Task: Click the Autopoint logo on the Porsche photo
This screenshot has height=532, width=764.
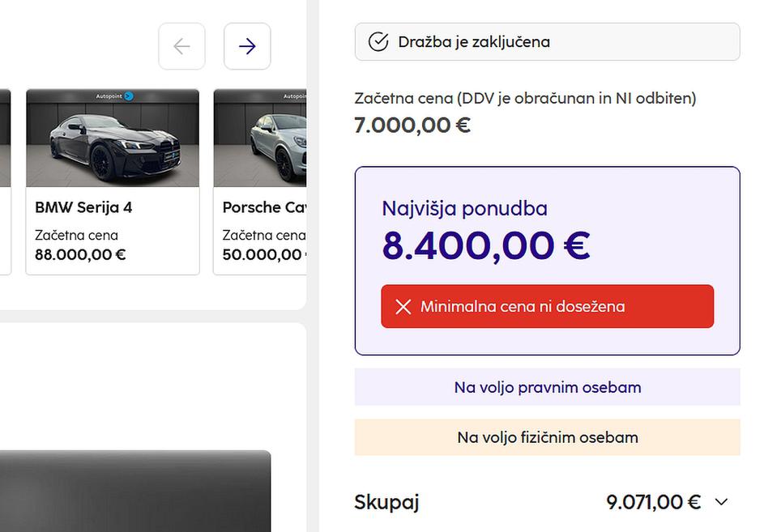Action: (x=295, y=96)
